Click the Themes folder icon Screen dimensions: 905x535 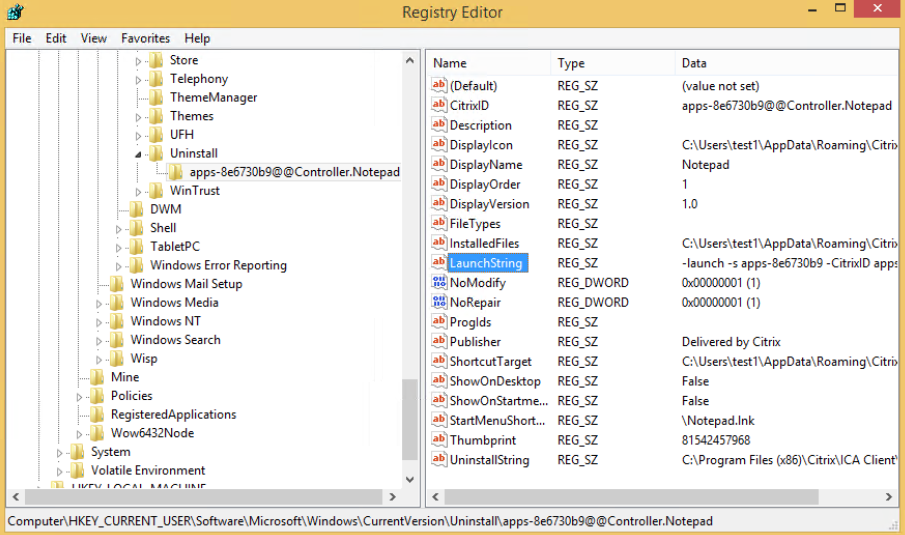pos(156,116)
